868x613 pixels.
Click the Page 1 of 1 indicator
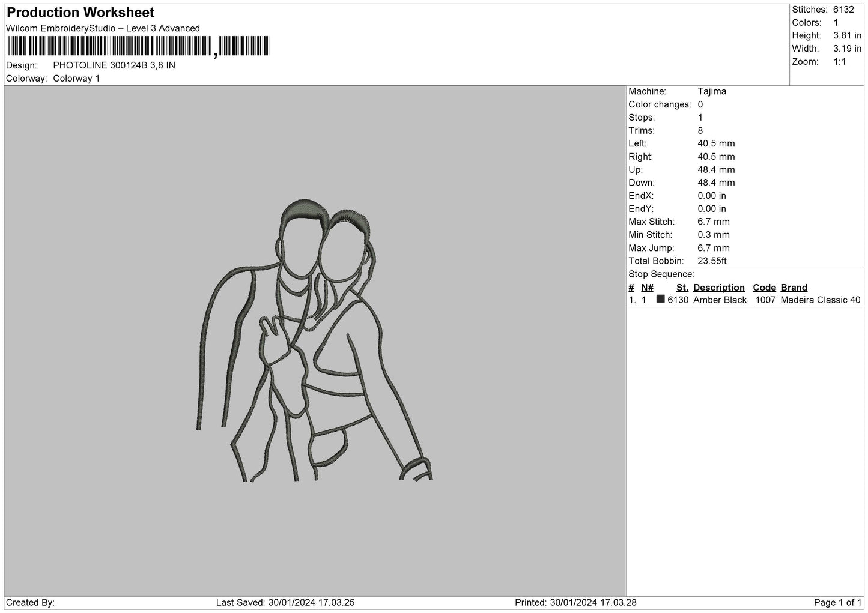(837, 603)
